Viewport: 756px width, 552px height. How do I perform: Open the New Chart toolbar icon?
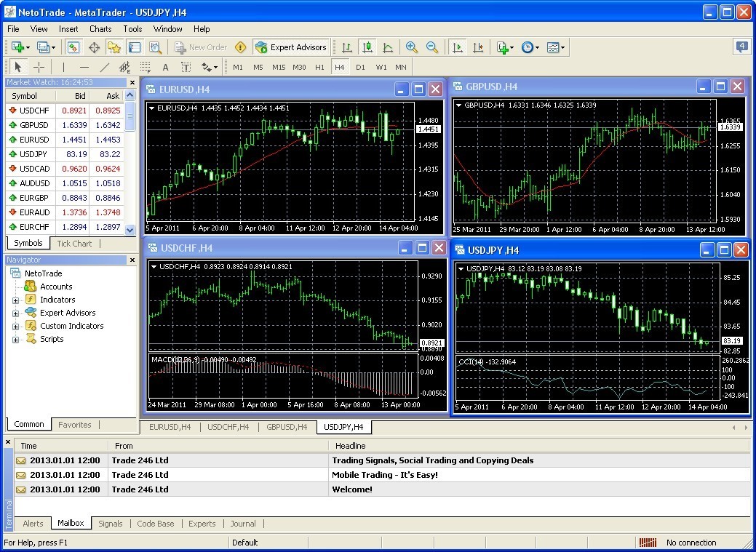click(18, 47)
